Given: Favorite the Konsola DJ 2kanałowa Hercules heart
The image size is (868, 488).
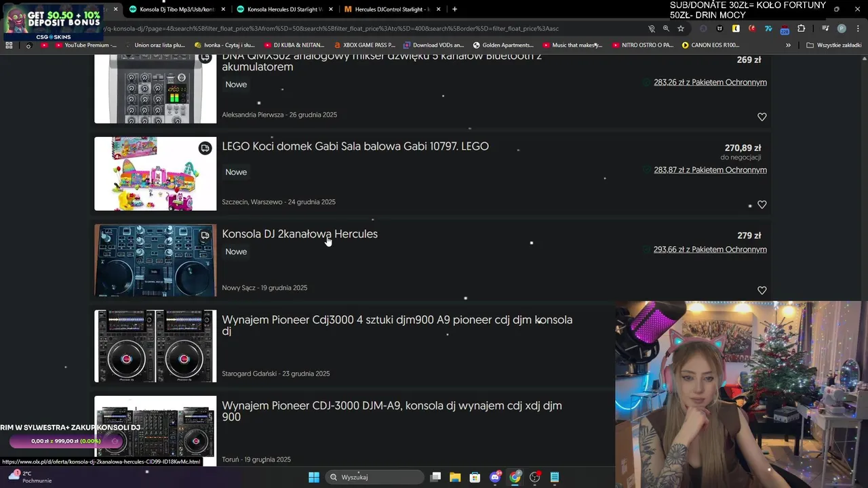Looking at the screenshot, I should click(762, 290).
